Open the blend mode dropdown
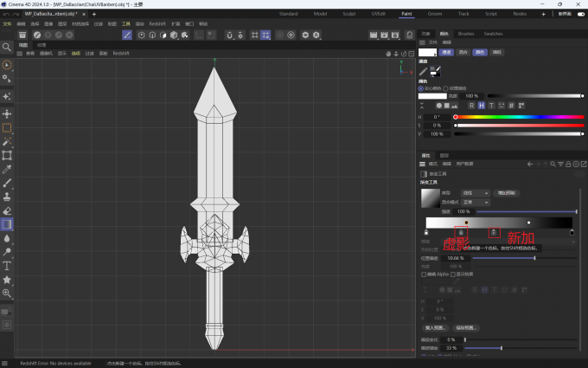588x368 pixels. pyautogui.click(x=476, y=203)
